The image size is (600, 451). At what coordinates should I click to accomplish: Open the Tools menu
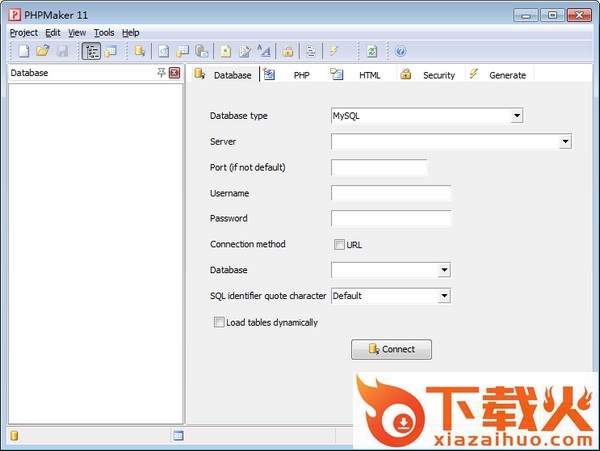pos(104,33)
